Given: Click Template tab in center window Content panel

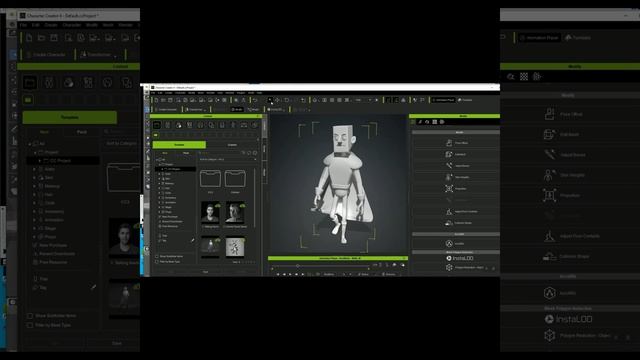Looking at the screenshot, I should 179,145.
